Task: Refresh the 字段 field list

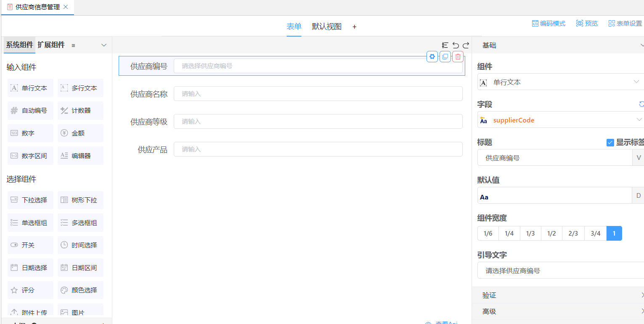Action: [x=641, y=104]
